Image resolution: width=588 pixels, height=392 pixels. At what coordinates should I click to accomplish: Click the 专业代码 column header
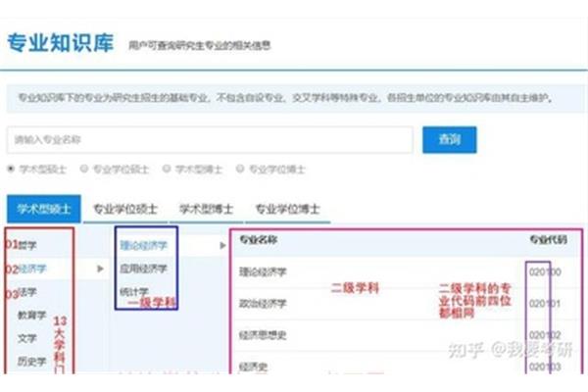548,240
